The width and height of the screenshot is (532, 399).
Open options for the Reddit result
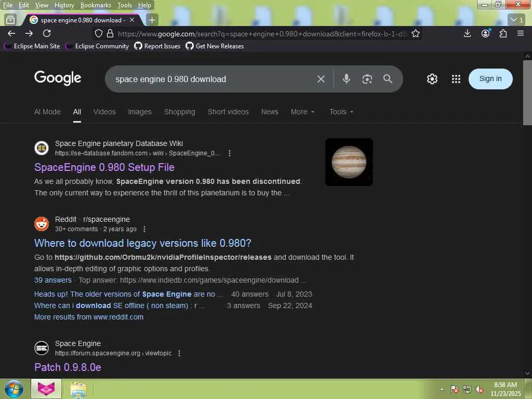[x=144, y=229]
